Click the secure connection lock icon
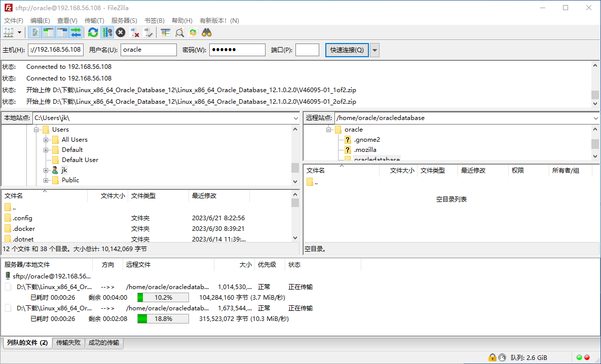The image size is (601, 364). point(493,357)
